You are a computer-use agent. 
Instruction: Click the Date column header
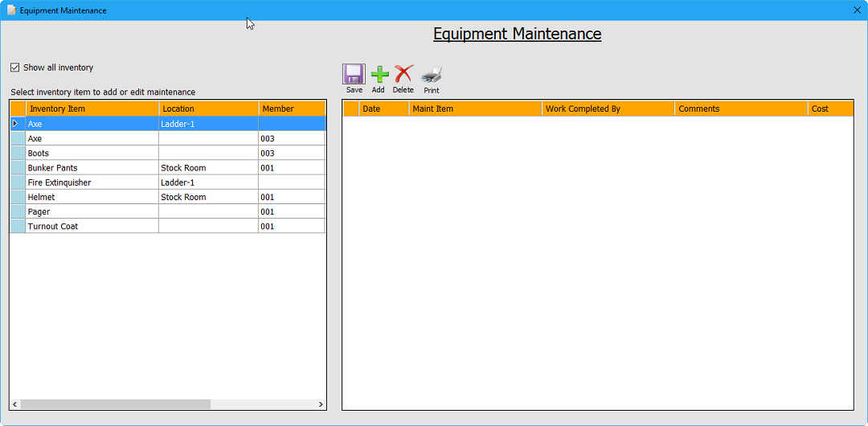[x=383, y=109]
